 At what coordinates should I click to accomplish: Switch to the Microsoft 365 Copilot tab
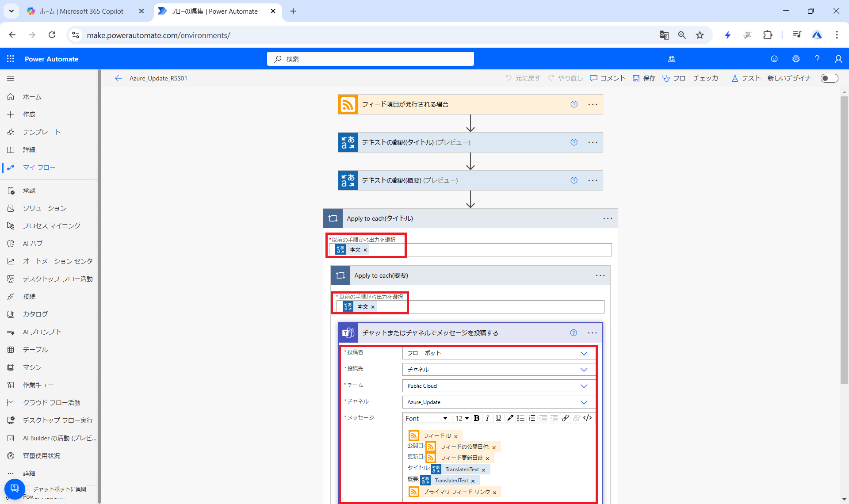(82, 11)
